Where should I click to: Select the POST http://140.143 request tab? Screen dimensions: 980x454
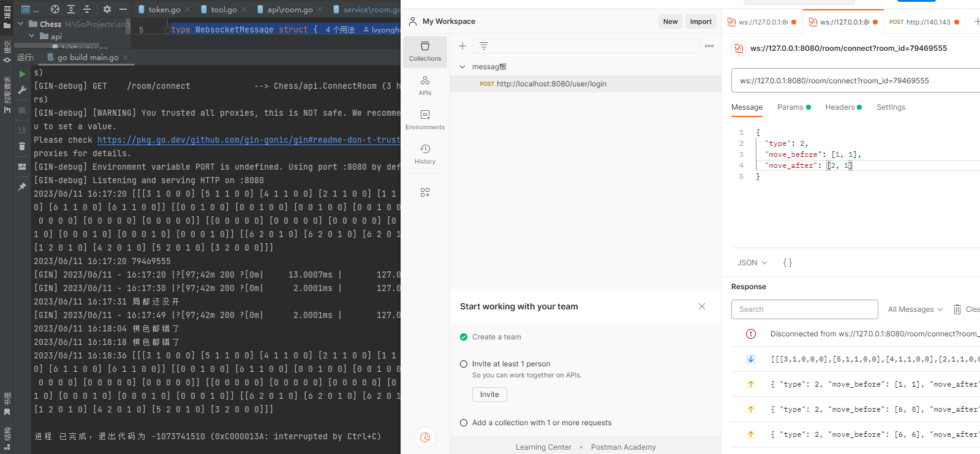[x=924, y=22]
